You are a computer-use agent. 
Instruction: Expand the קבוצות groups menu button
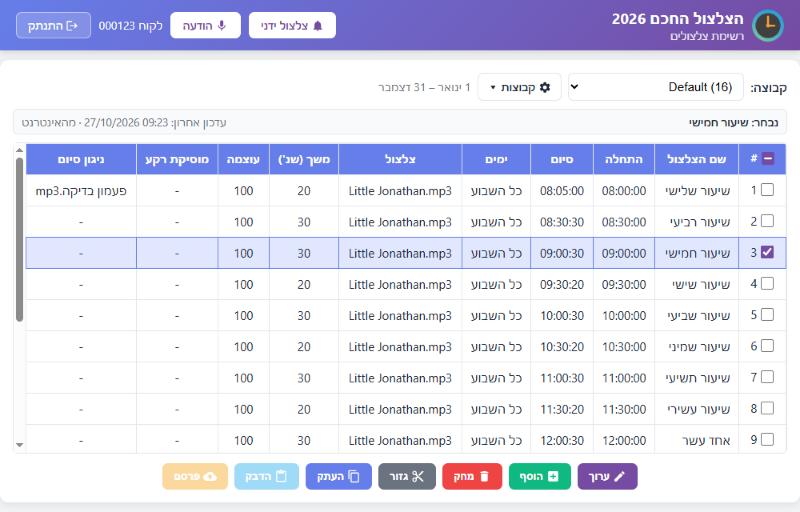pyautogui.click(x=519, y=87)
